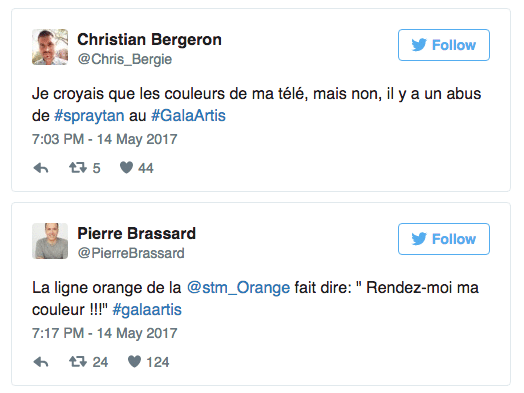Open the @Chris_Bergie handle
This screenshot has height=393, width=524.
125,59
